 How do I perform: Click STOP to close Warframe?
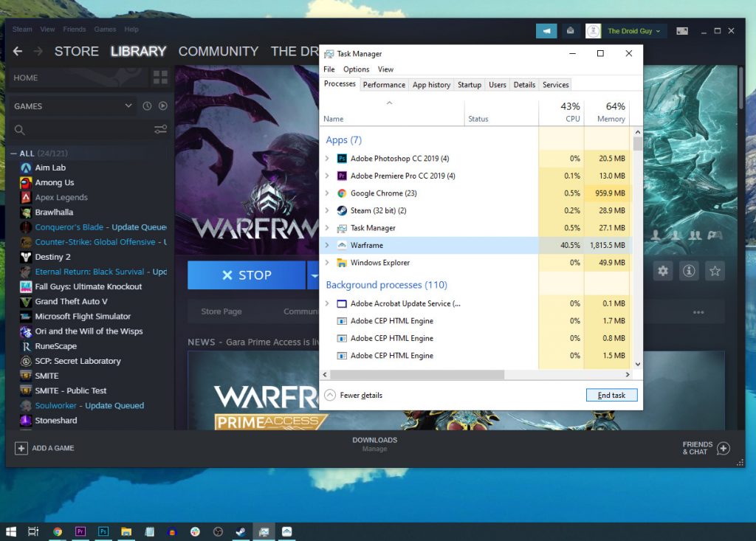(x=247, y=275)
